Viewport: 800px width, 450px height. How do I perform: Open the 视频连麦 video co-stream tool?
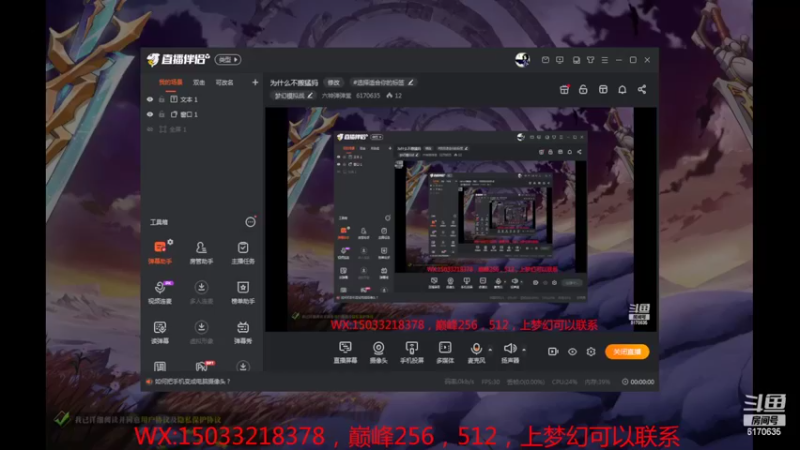click(x=160, y=292)
